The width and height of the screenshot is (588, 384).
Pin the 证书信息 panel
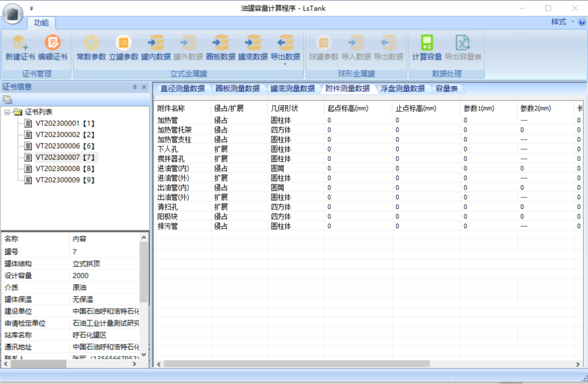coord(134,87)
